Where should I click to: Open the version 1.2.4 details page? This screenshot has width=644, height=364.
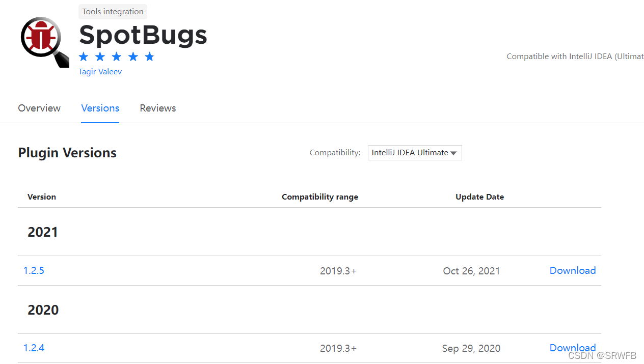tap(34, 348)
